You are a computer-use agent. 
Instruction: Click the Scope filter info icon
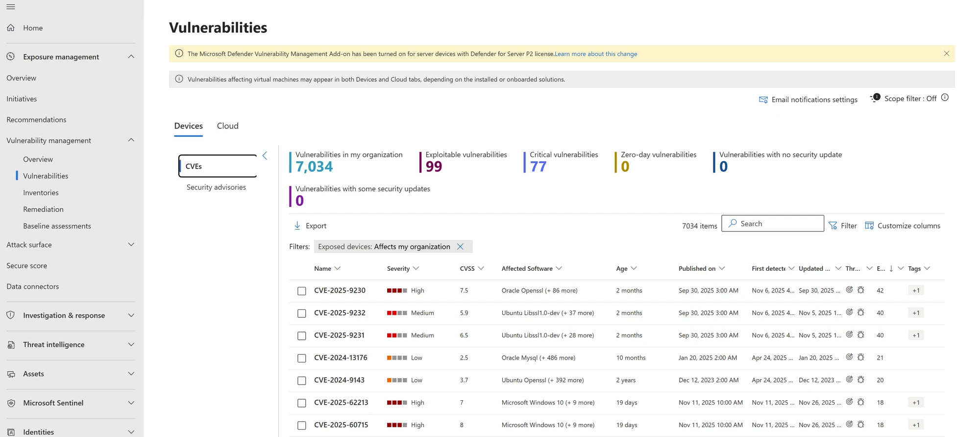click(x=945, y=98)
